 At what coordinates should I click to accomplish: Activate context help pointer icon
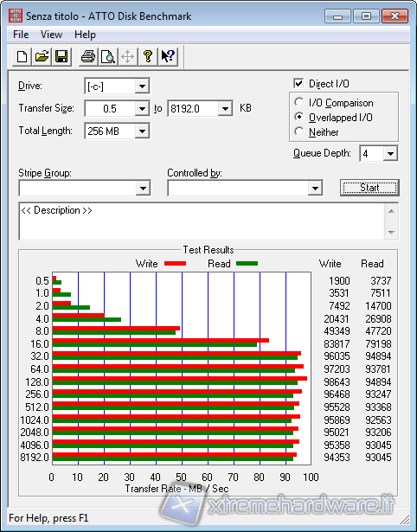[x=168, y=56]
